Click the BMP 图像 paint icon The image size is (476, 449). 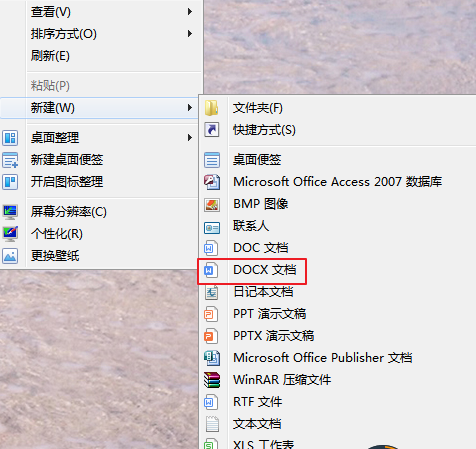tap(212, 204)
